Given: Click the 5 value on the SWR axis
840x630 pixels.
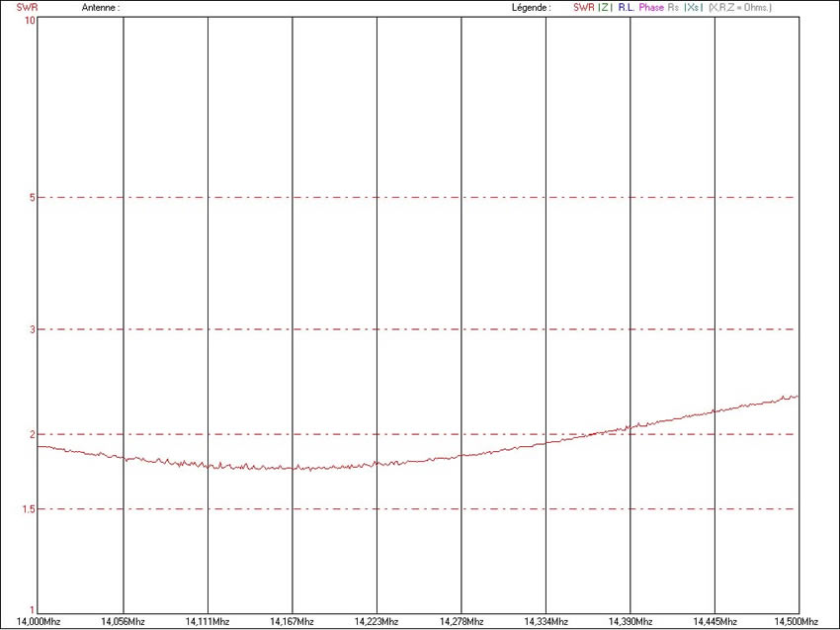Looking at the screenshot, I should 33,198.
